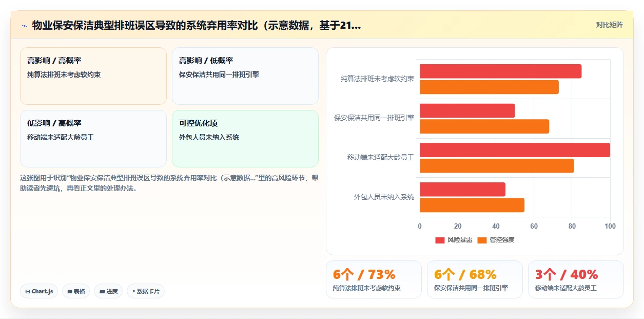Click x-axis tick label 60
Viewport: 644px width, 319px height.
pos(534,226)
